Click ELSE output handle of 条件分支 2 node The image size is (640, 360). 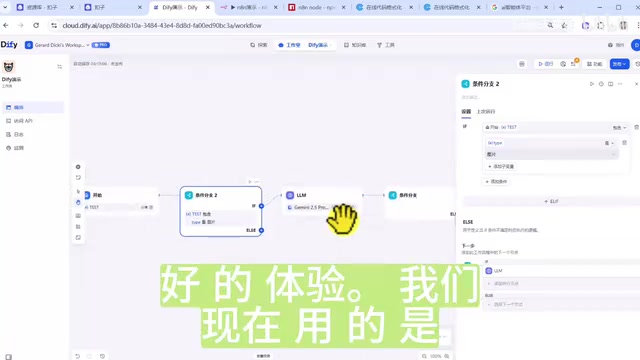261,230
